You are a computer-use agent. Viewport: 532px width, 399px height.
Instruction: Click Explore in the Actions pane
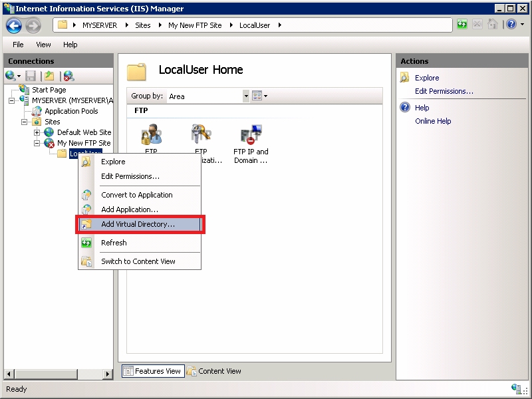click(427, 78)
